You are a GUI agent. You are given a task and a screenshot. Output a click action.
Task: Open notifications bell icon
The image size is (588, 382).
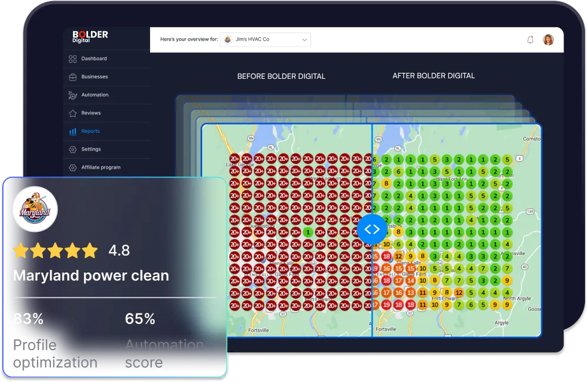529,40
